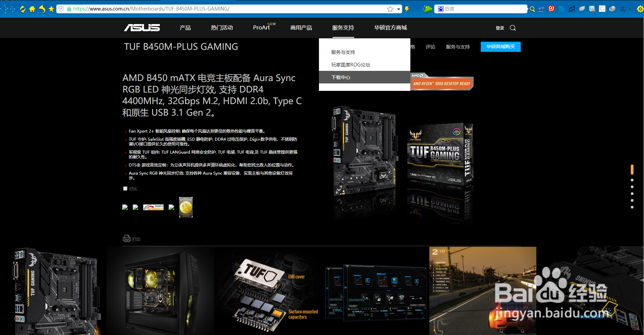Open the 热门活动 menu
The height and width of the screenshot is (335, 644).
(x=222, y=28)
